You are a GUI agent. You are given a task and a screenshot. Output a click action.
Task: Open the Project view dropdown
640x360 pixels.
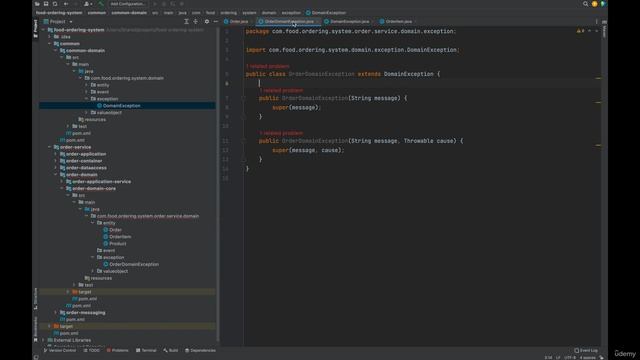tap(58, 22)
